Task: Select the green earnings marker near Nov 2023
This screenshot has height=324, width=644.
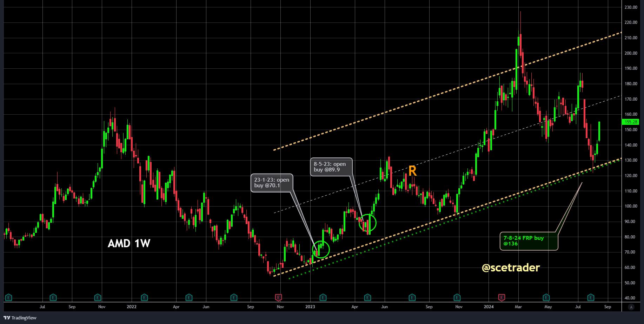Action: 457,298
